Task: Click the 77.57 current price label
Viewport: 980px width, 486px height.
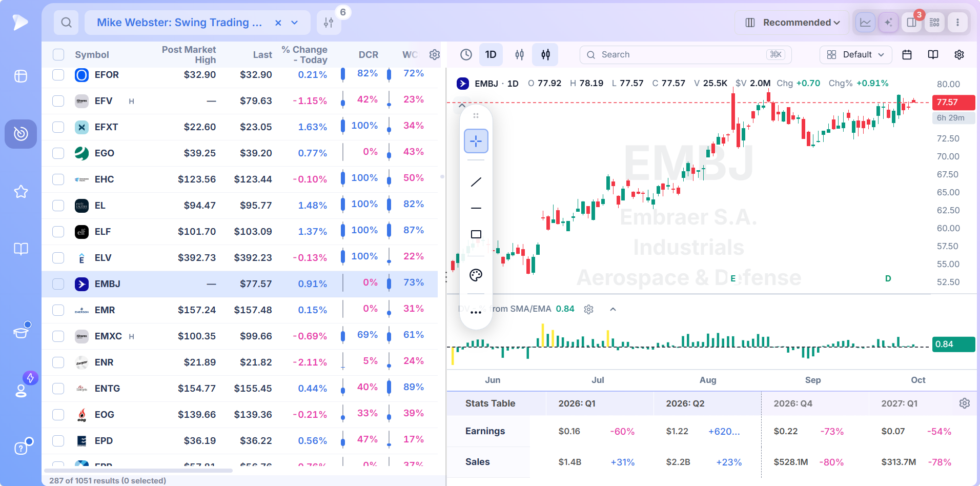Action: click(953, 102)
